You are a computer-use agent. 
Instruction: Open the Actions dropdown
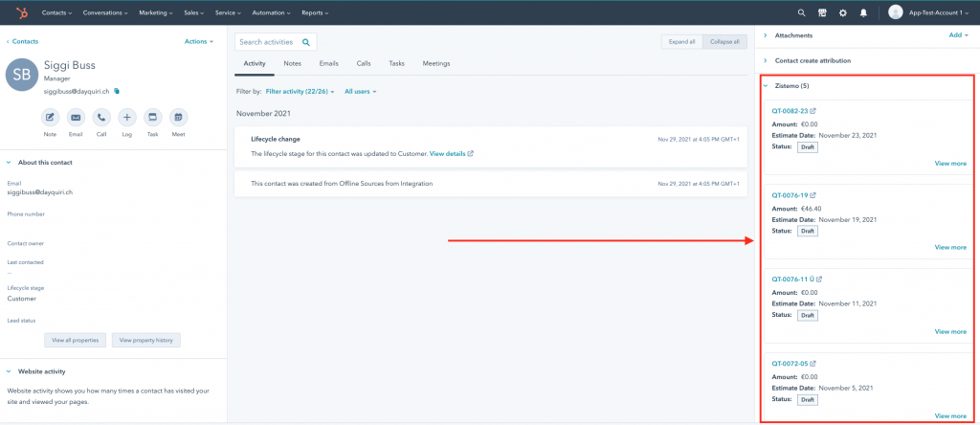(199, 41)
